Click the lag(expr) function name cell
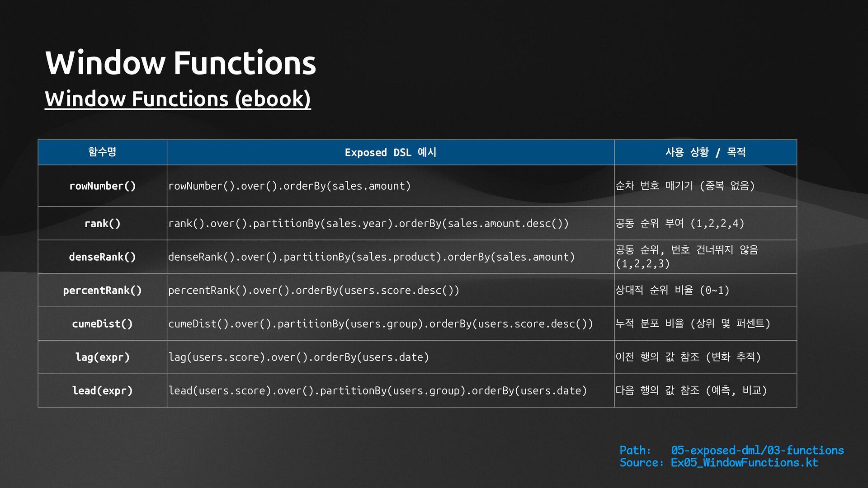Viewport: 868px width, 488px height. click(102, 357)
